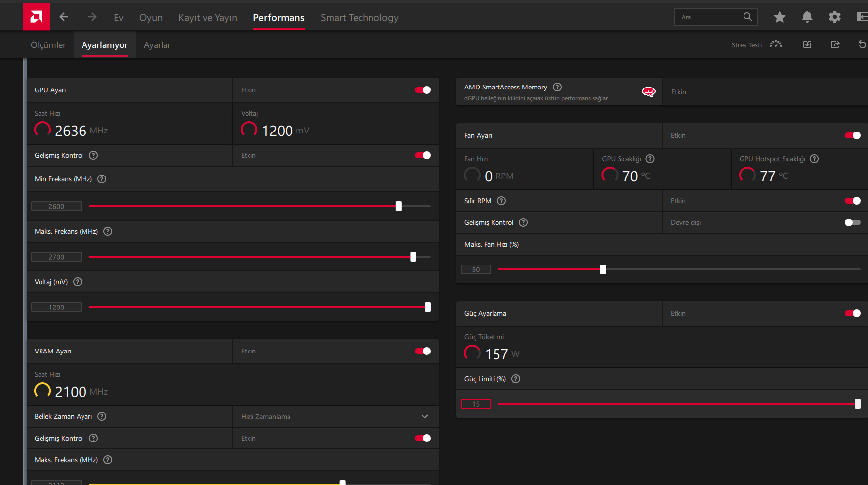Open the settings gear icon
Image resolution: width=868 pixels, height=485 pixels.
tap(835, 17)
